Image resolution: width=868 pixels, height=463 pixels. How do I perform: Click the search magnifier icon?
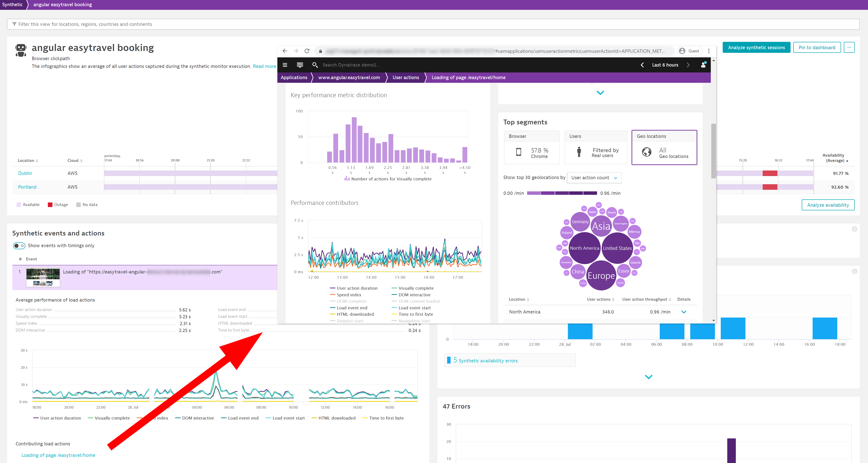click(x=315, y=65)
